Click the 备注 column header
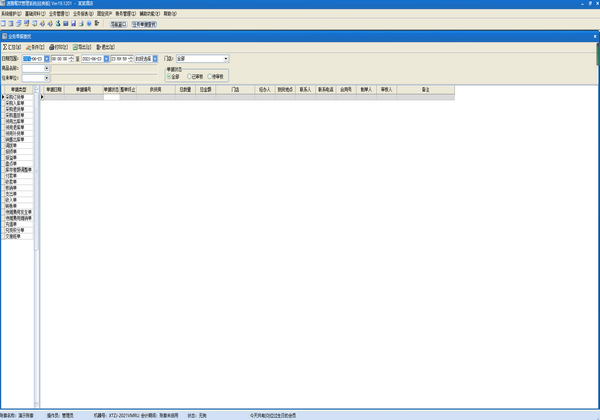Image resolution: width=600 pixels, height=420 pixels. [425, 89]
